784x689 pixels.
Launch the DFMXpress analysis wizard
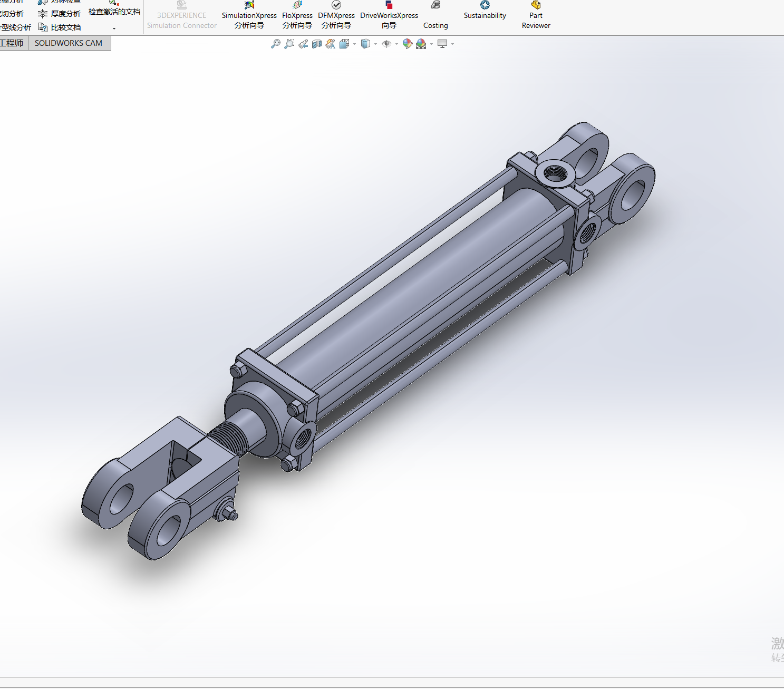pos(336,15)
